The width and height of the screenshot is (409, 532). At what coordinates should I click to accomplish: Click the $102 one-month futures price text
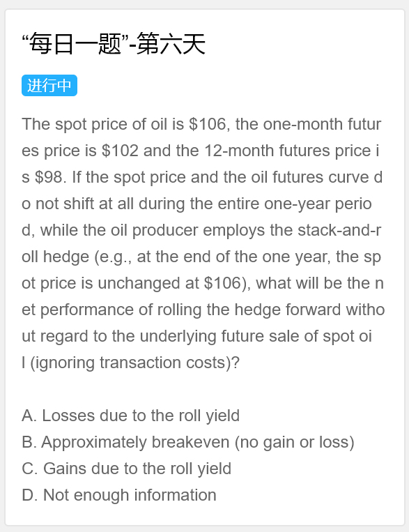click(120, 151)
